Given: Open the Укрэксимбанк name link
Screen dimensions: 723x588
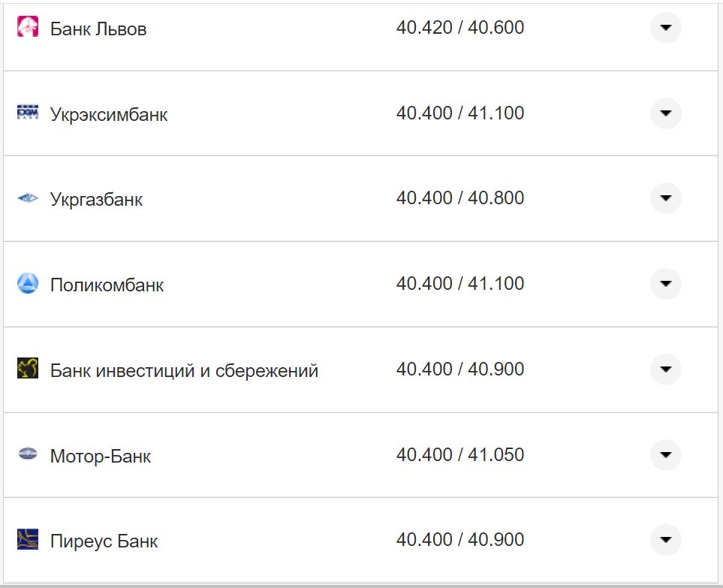Looking at the screenshot, I should tap(109, 115).
